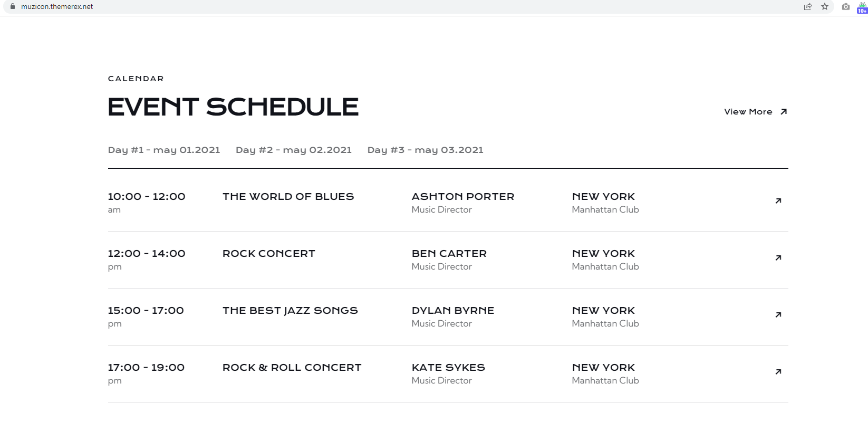This screenshot has width=868, height=431.
Task: Open the extension icon with 10+ badge
Action: pyautogui.click(x=862, y=7)
